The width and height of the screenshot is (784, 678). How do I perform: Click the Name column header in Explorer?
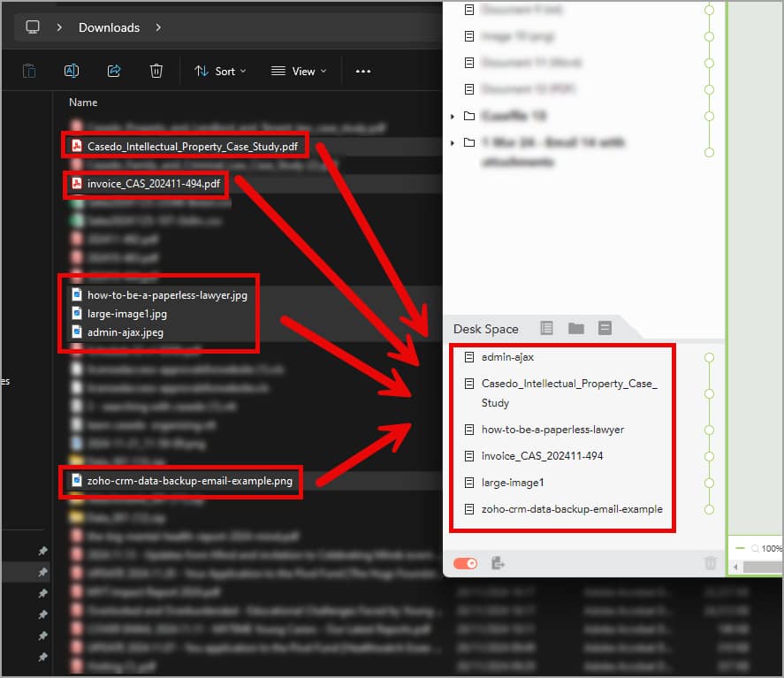tap(83, 102)
